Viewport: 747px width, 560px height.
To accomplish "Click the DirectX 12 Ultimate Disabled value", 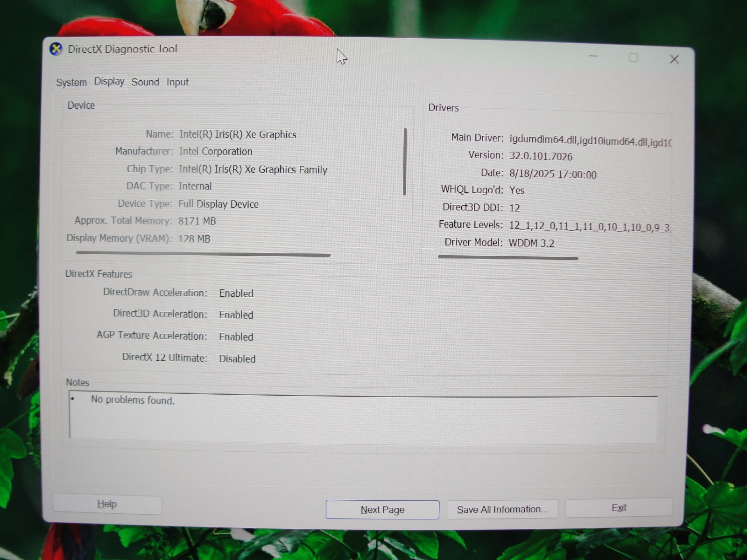I will pyautogui.click(x=237, y=359).
